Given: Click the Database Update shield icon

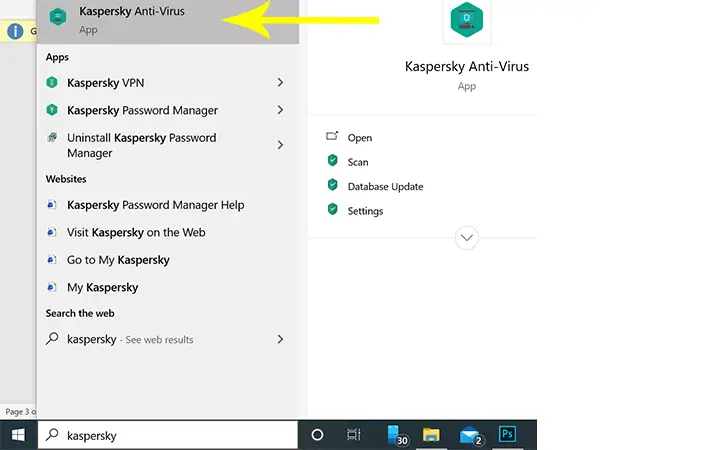Looking at the screenshot, I should pyautogui.click(x=332, y=185).
